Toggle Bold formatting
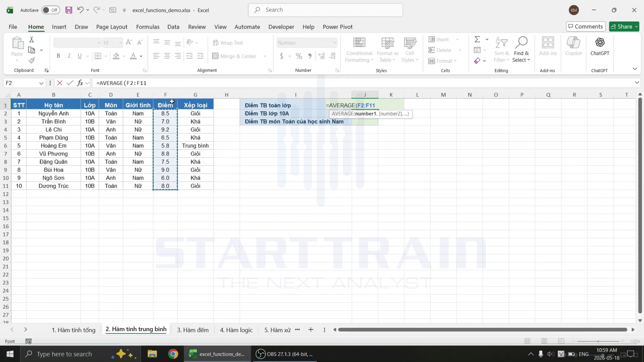 pyautogui.click(x=58, y=56)
